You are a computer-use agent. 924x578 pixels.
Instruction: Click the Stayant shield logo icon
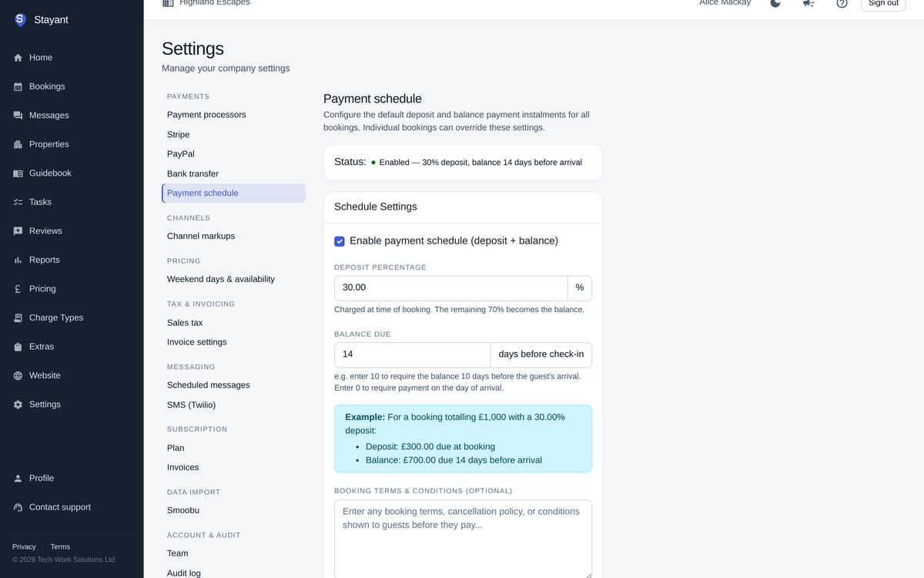pos(20,20)
